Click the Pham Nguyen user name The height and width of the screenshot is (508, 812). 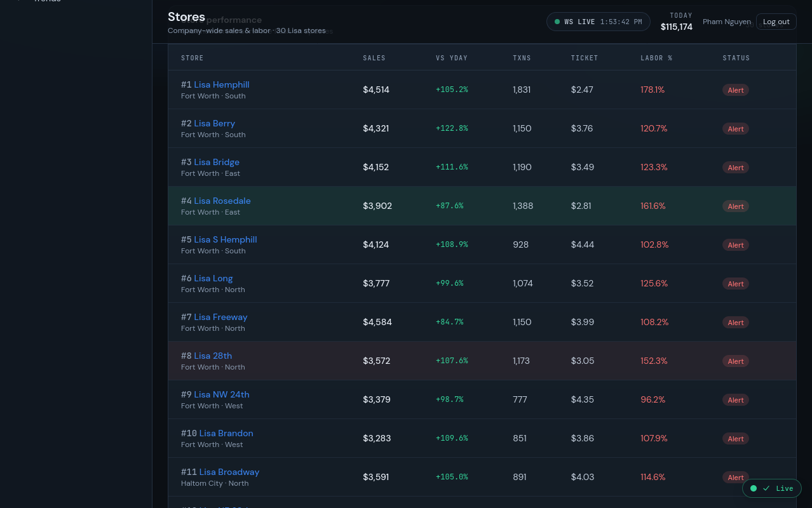click(727, 22)
